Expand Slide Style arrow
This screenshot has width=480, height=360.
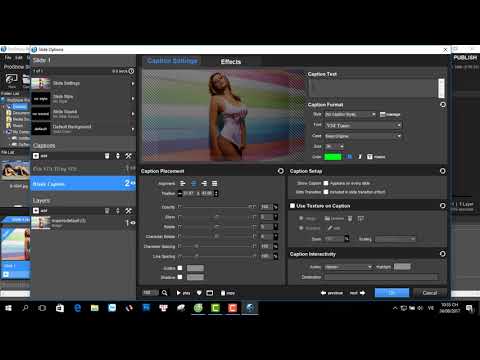click(133, 99)
